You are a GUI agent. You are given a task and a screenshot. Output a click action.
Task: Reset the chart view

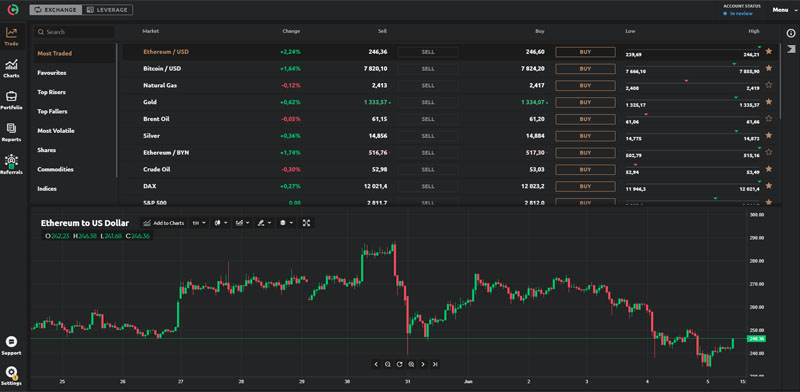pyautogui.click(x=399, y=364)
